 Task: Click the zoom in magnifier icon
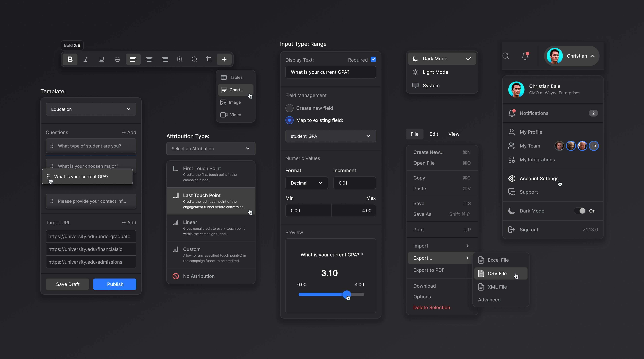click(180, 59)
